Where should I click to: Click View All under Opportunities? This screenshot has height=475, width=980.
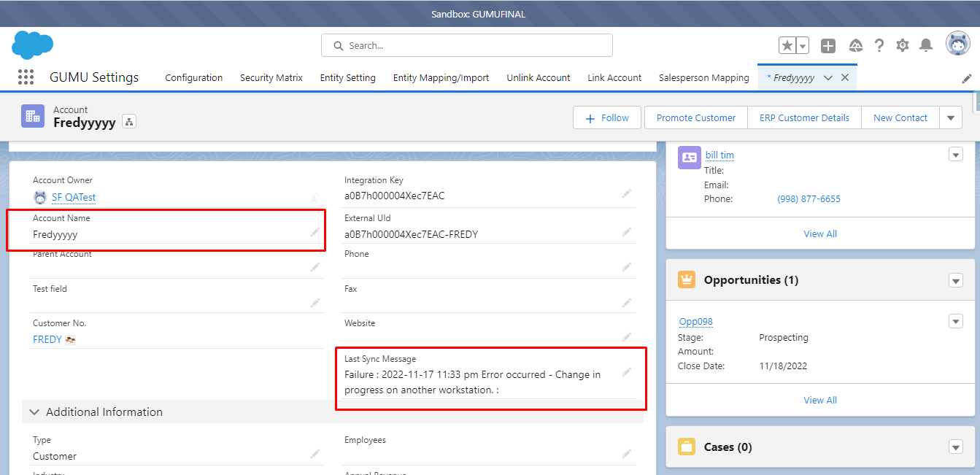[820, 400]
